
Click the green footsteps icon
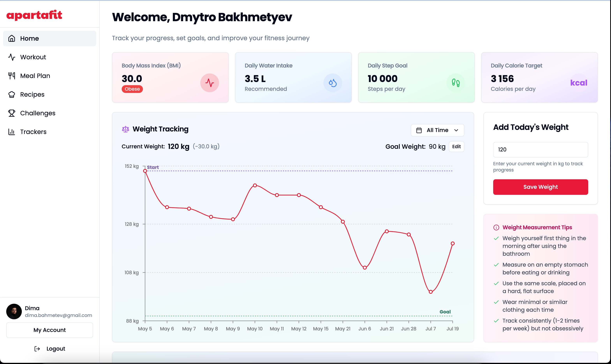[x=456, y=83]
